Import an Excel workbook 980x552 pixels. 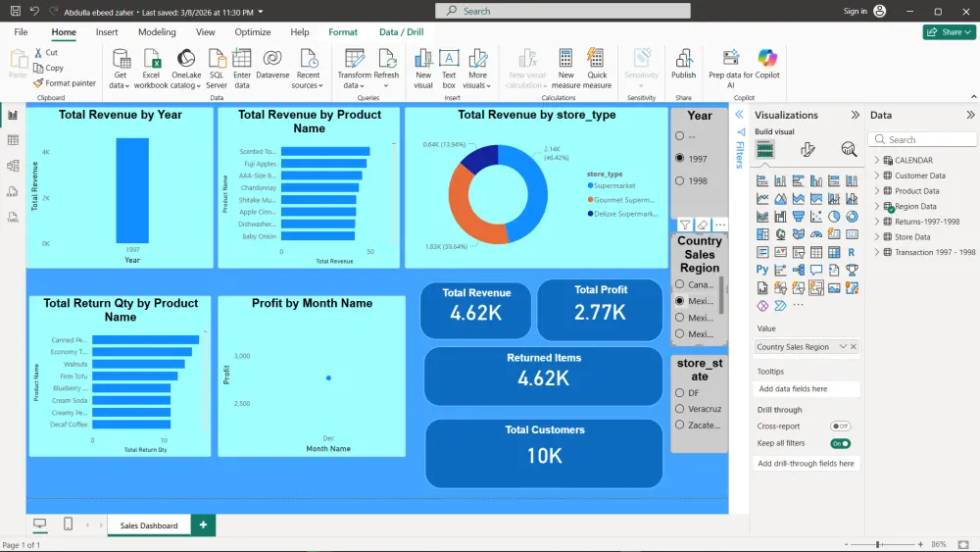pos(151,69)
